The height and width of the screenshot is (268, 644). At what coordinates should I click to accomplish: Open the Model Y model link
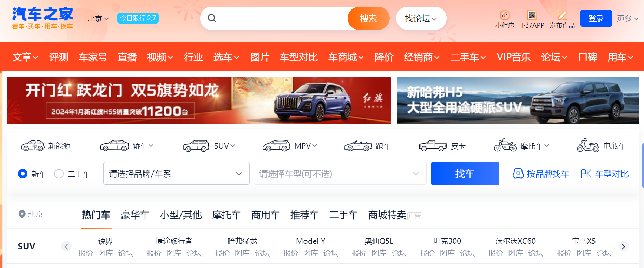311,241
